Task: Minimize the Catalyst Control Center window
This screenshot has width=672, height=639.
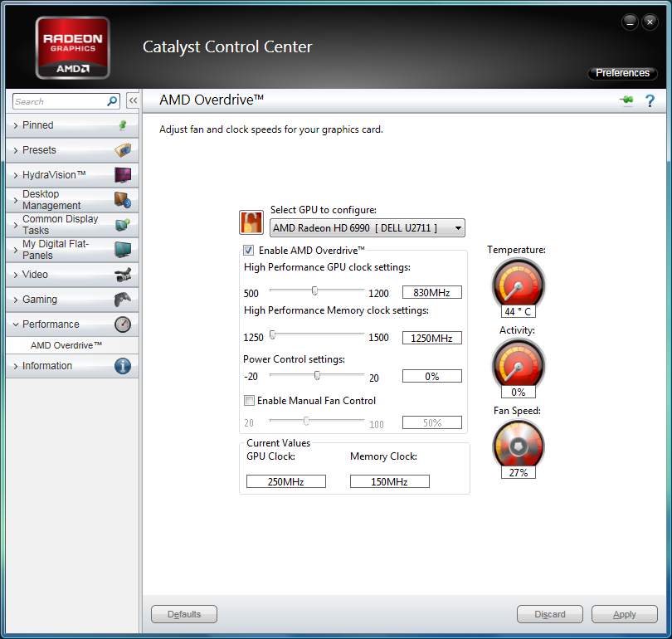Action: pyautogui.click(x=630, y=22)
